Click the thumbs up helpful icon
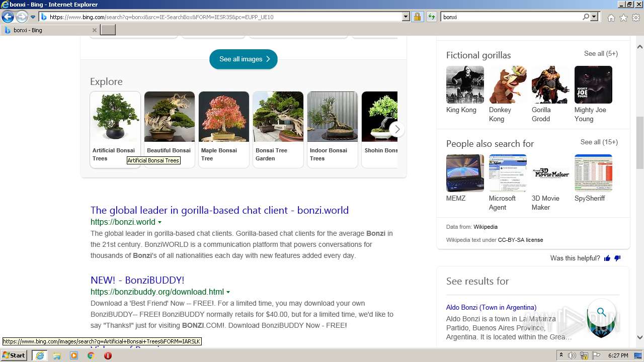 [x=607, y=258]
